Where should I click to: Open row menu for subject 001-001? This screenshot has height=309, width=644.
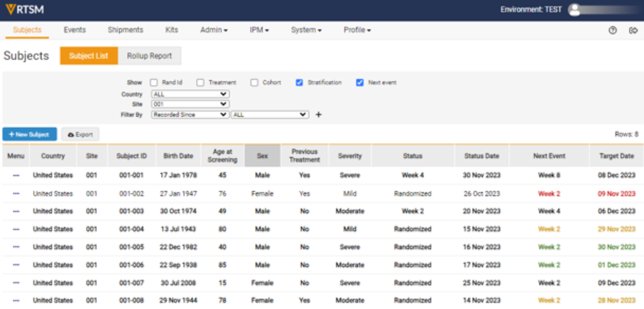(x=16, y=175)
